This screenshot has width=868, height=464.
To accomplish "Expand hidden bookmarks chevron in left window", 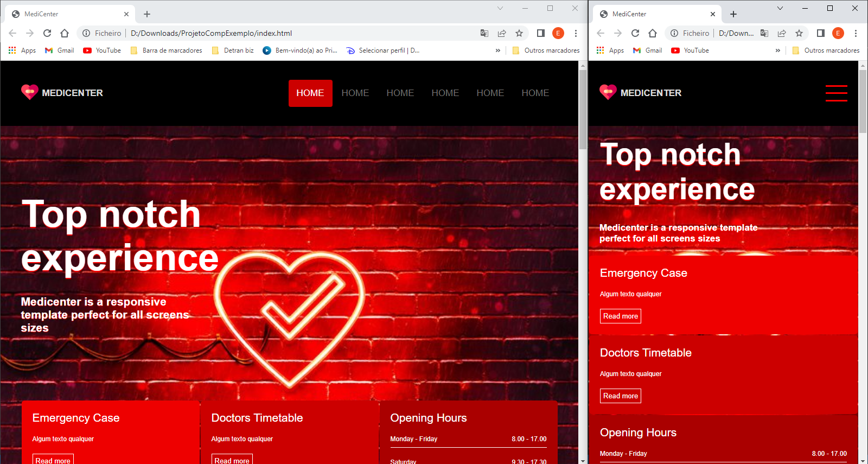I will click(498, 50).
